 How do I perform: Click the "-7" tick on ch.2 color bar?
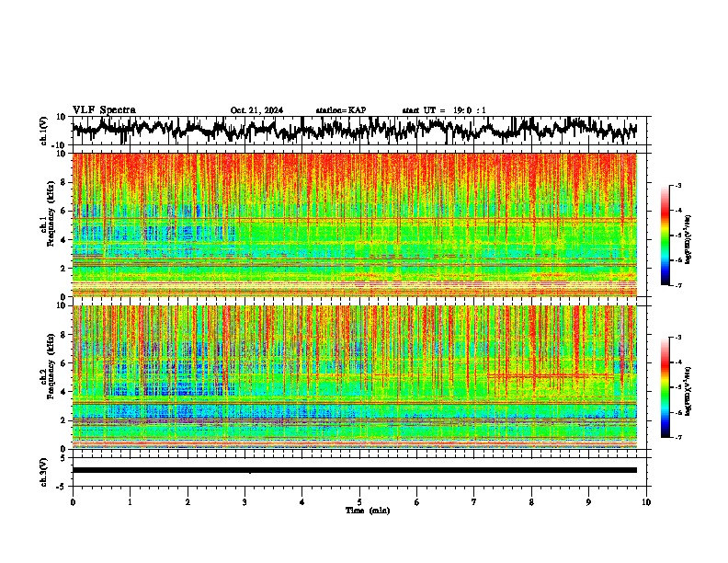(x=678, y=437)
